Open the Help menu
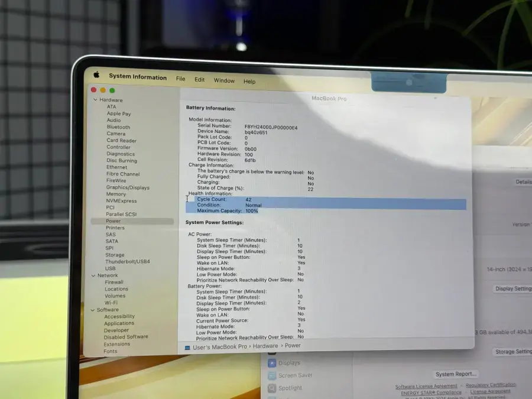 (249, 82)
